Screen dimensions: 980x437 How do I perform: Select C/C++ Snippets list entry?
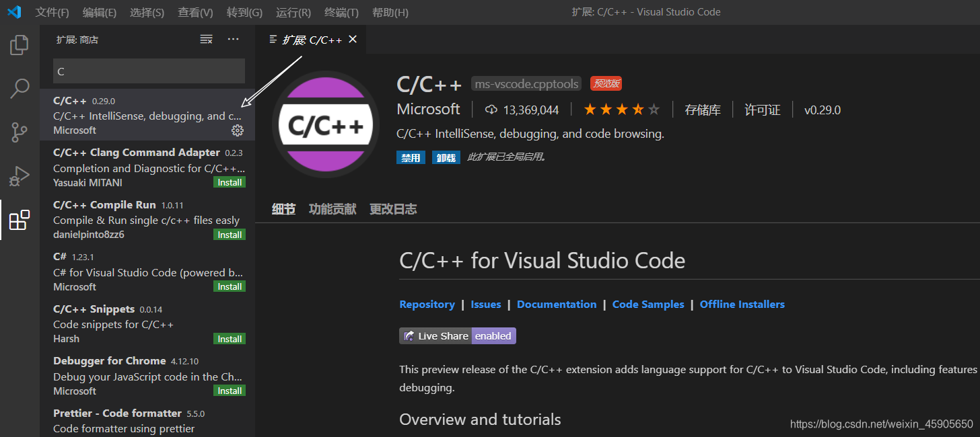coord(147,323)
